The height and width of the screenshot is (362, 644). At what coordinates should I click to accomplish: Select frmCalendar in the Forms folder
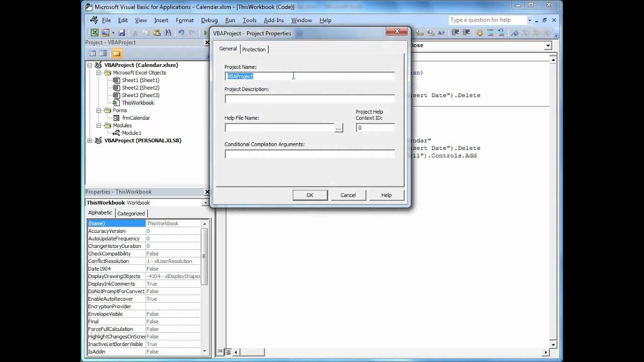pyautogui.click(x=136, y=118)
